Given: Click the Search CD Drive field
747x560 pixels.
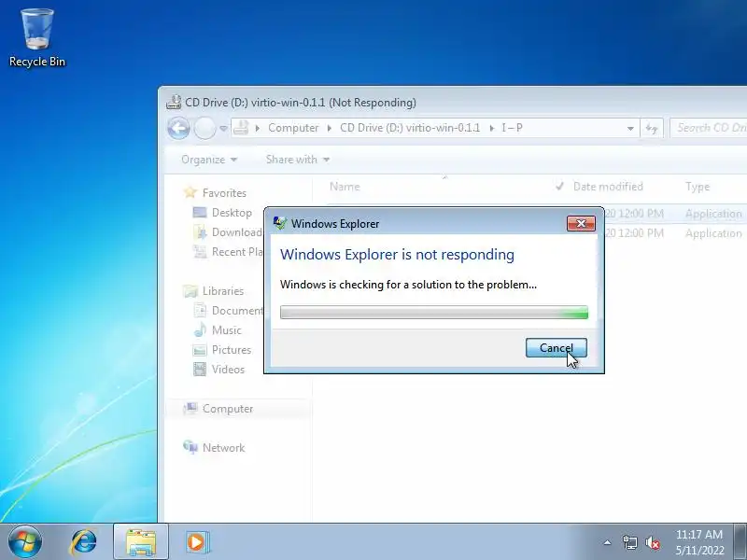Looking at the screenshot, I should tap(709, 128).
